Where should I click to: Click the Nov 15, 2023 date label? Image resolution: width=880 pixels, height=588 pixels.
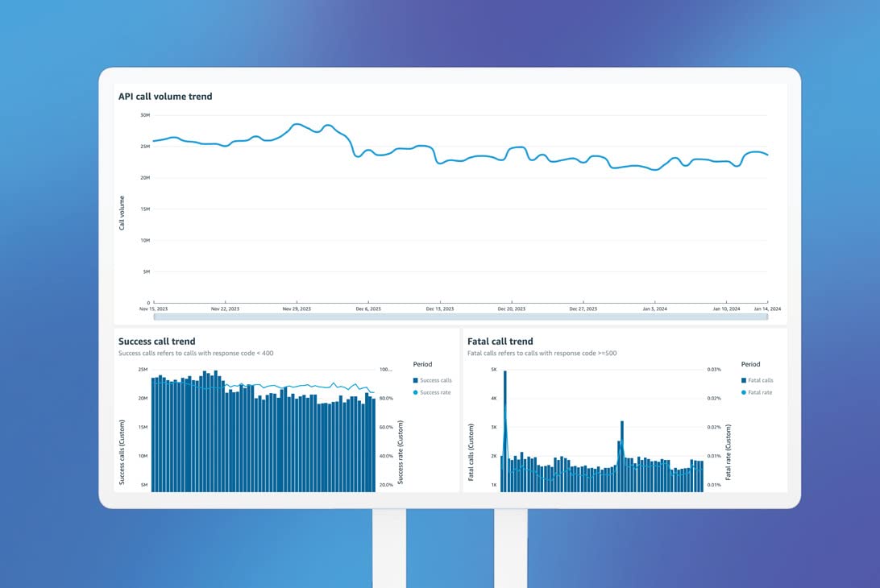[x=154, y=308]
